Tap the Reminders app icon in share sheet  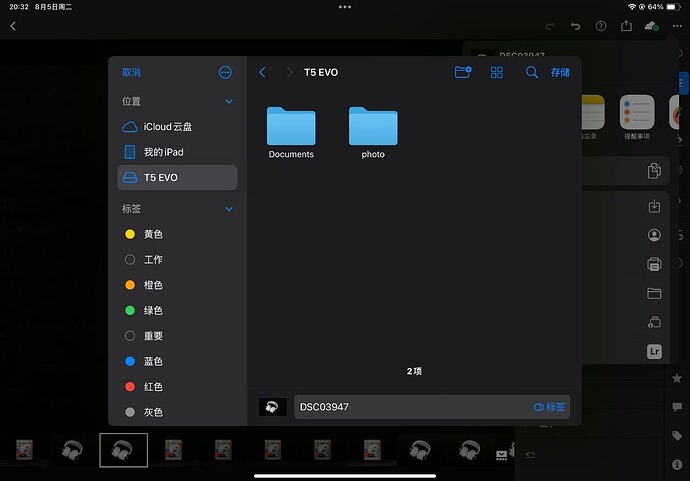point(637,113)
